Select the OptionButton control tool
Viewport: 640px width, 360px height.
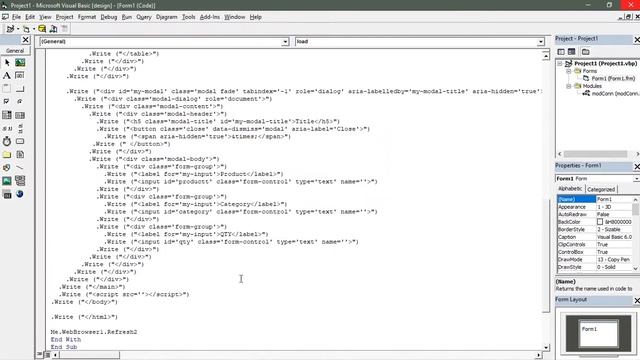coord(20,102)
